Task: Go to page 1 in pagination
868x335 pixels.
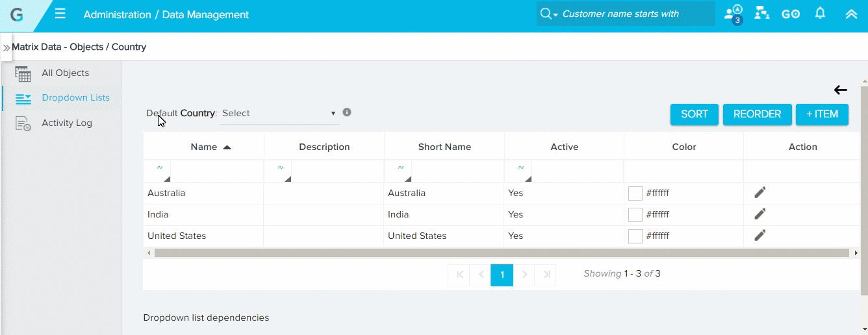Action: [x=502, y=275]
